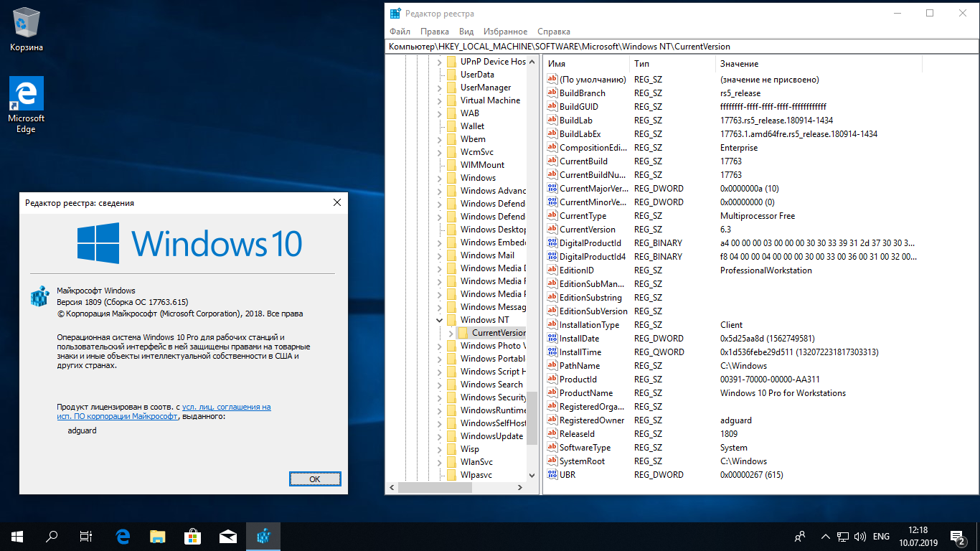Click the registry path address bar
The height and width of the screenshot is (551, 980).
680,46
